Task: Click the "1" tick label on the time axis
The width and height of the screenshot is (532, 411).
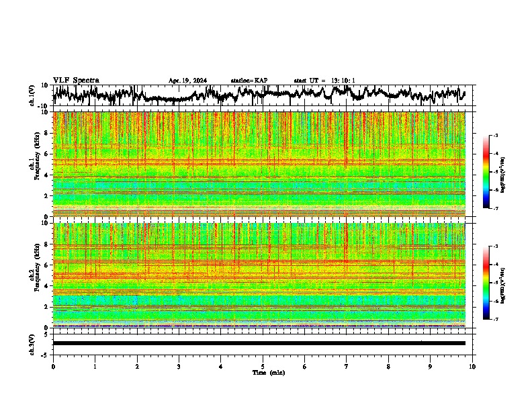Action: (95, 367)
